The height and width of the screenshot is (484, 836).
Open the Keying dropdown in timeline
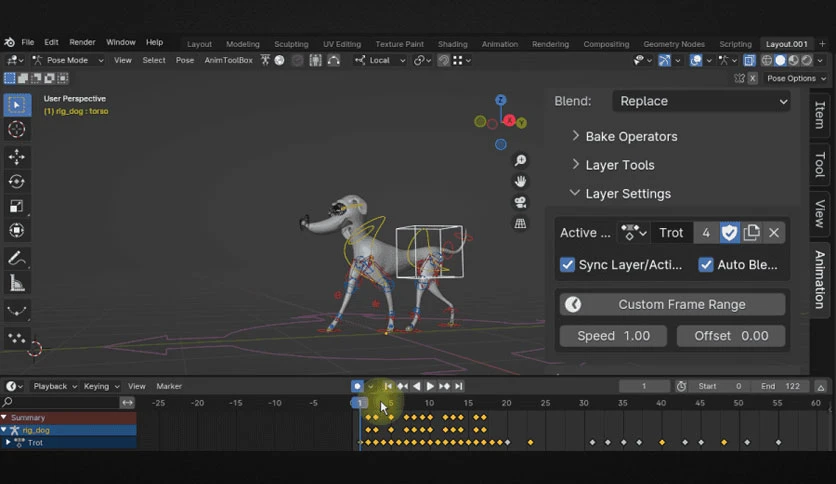coord(101,386)
